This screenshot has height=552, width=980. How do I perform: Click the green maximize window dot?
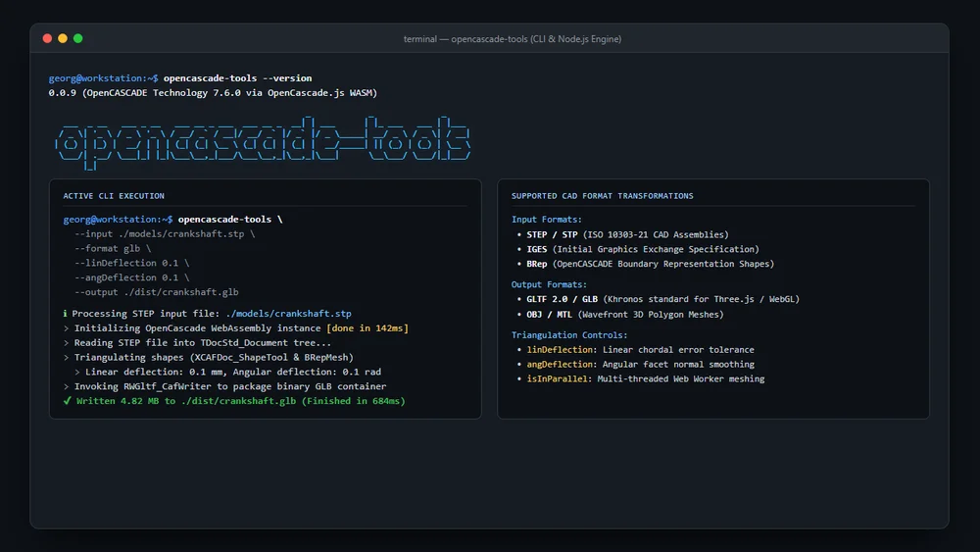pos(78,38)
